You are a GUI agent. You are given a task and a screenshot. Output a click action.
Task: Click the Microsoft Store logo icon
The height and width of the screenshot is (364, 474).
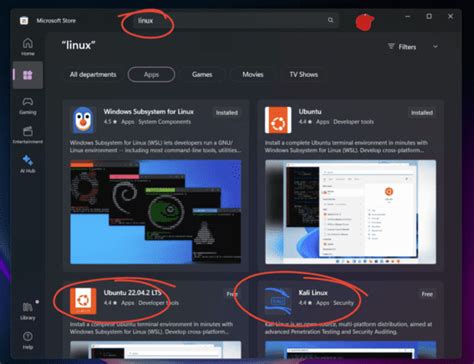click(x=24, y=21)
